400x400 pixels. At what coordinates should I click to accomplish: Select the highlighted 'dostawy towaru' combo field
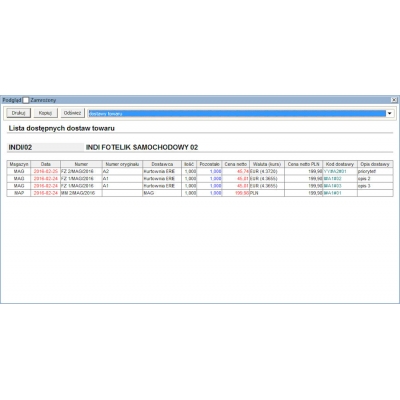click(237, 114)
